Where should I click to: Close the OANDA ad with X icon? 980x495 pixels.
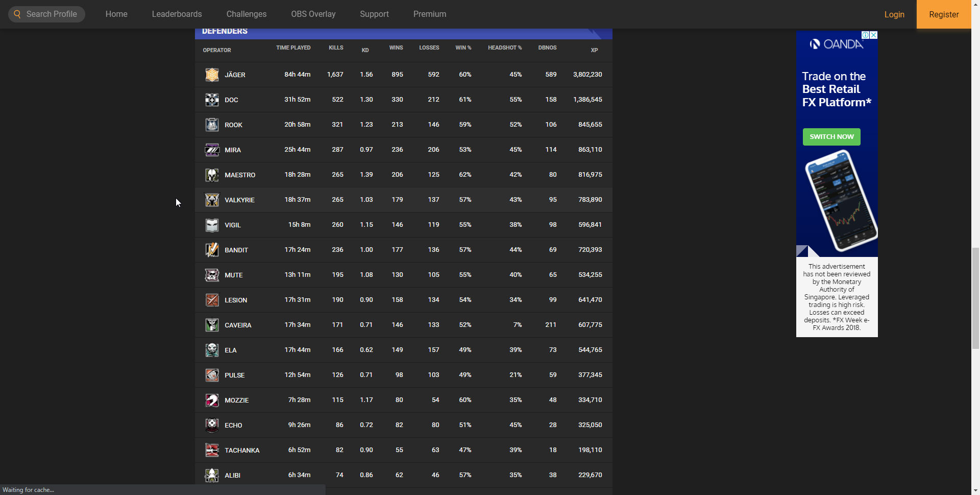(873, 35)
